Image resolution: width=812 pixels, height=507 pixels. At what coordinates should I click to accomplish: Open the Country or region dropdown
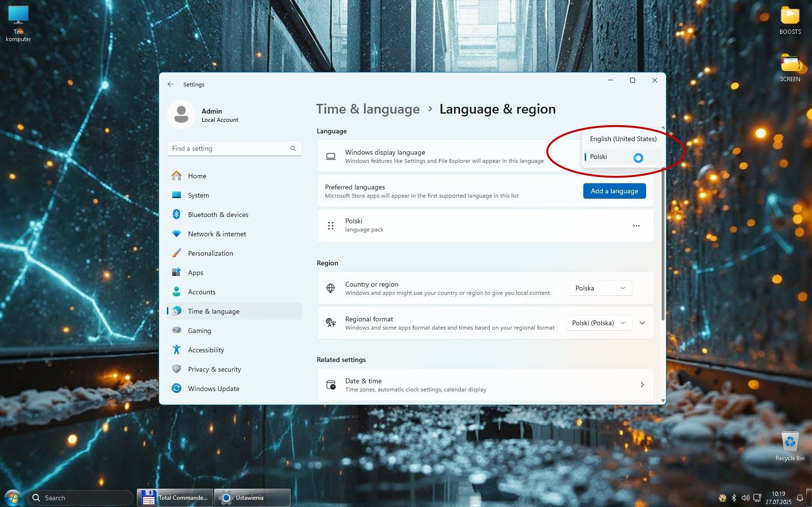click(600, 288)
